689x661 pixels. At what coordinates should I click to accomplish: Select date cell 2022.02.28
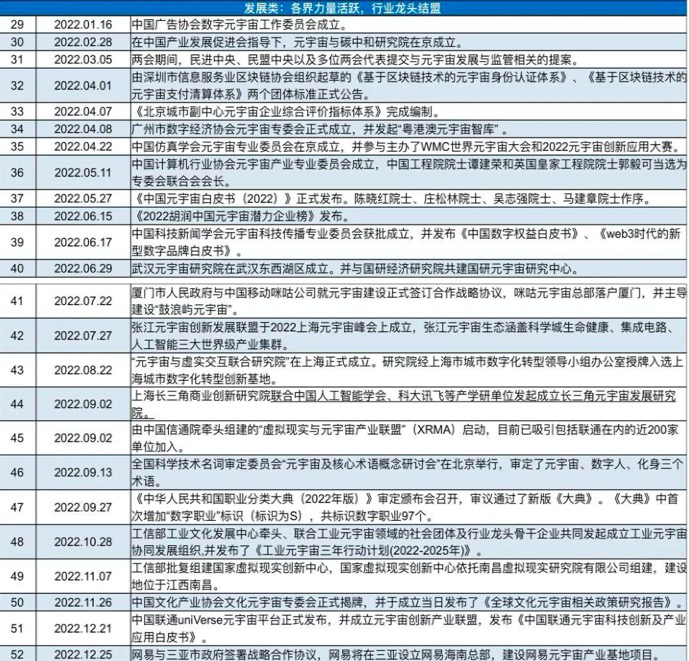[x=83, y=42]
